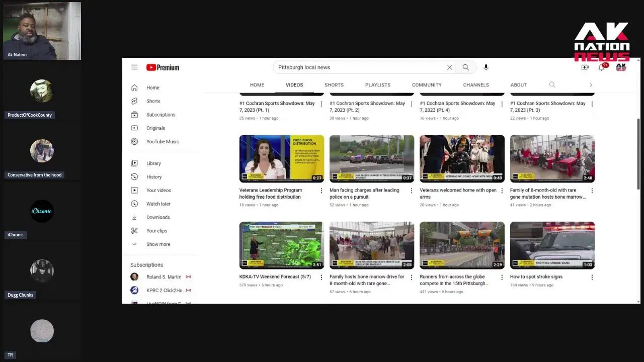Play the free food distribution thumbnail
Image resolution: width=644 pixels, height=362 pixels.
coord(282,158)
